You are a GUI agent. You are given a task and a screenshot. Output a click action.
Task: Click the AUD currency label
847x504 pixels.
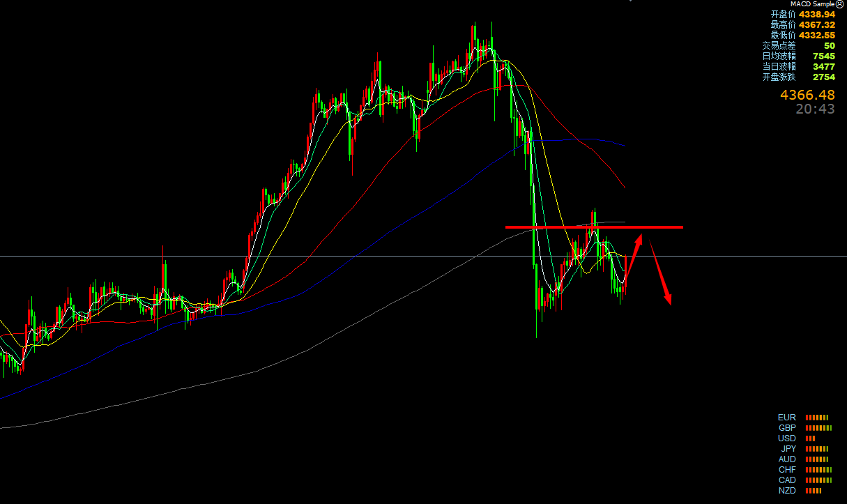787,459
